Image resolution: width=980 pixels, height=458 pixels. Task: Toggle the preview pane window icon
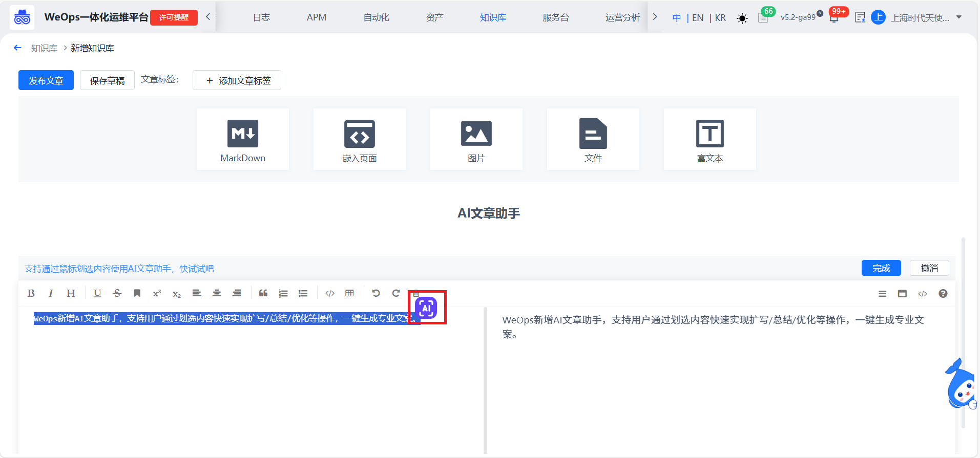click(x=902, y=294)
